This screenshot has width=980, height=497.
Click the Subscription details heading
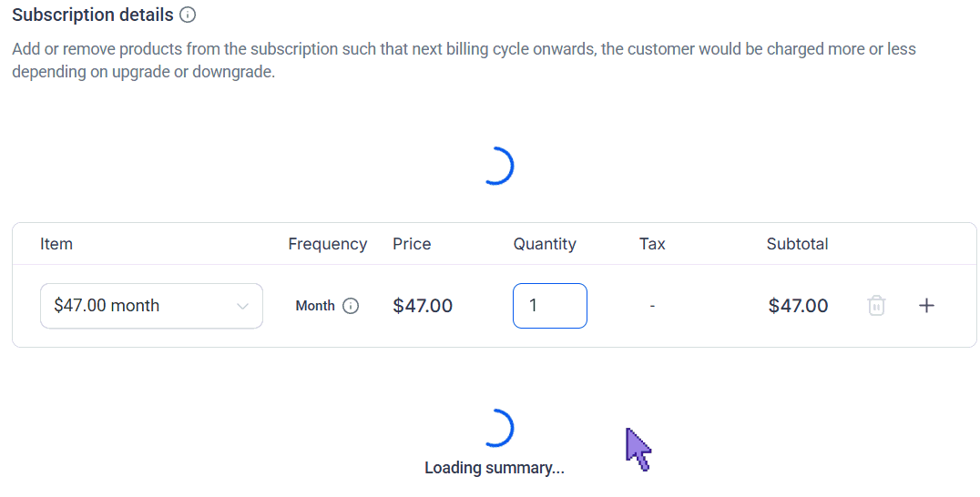click(x=93, y=15)
